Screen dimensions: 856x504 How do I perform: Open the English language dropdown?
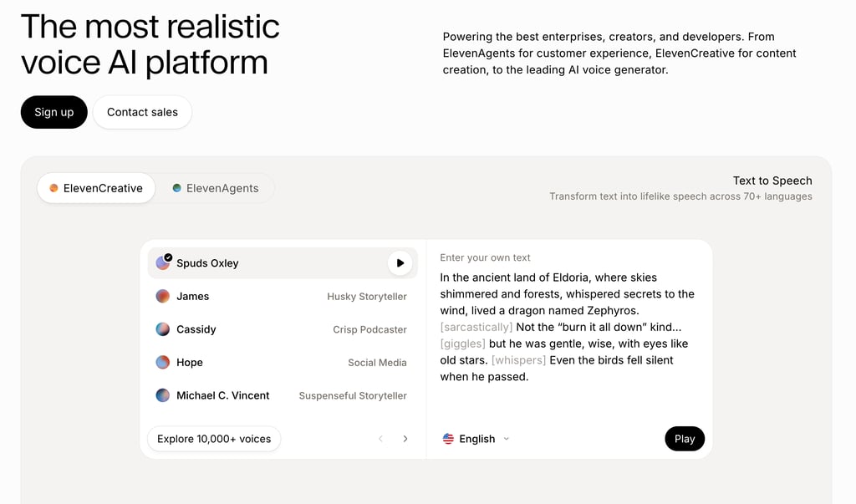[x=476, y=439]
